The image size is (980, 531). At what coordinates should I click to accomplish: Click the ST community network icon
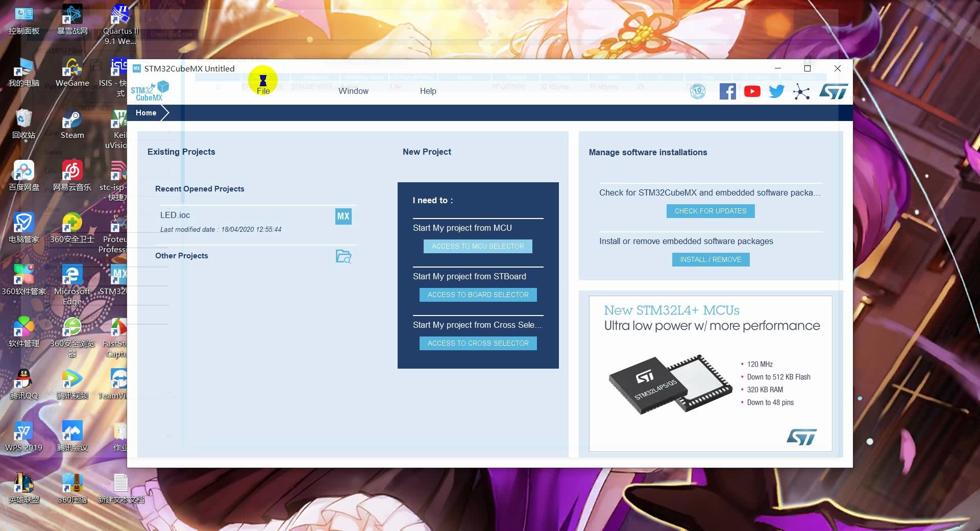(801, 92)
